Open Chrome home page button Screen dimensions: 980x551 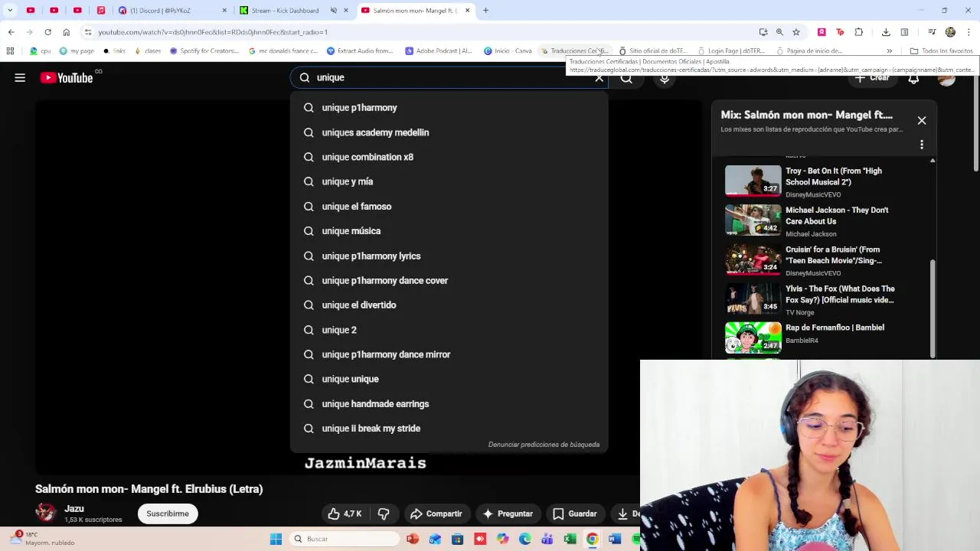click(x=67, y=32)
